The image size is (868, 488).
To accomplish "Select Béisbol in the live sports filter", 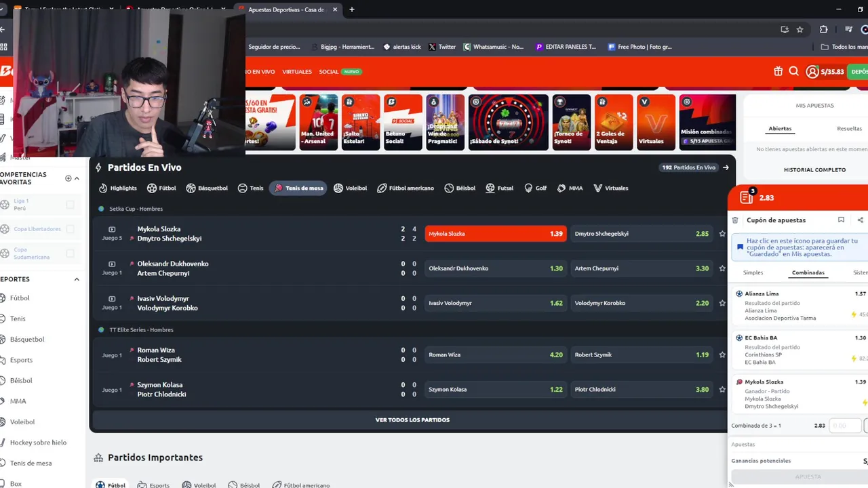I will (x=460, y=188).
